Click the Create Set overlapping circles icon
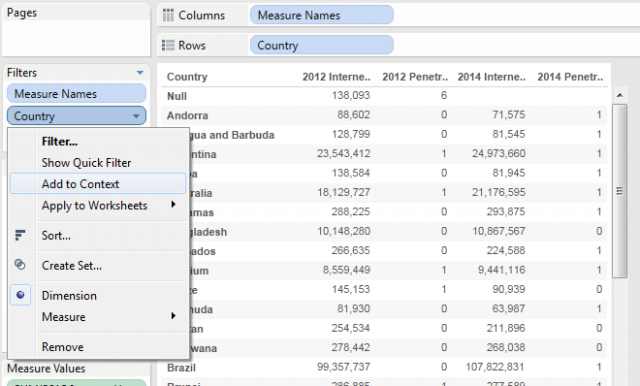The image size is (640, 386). coord(20,265)
